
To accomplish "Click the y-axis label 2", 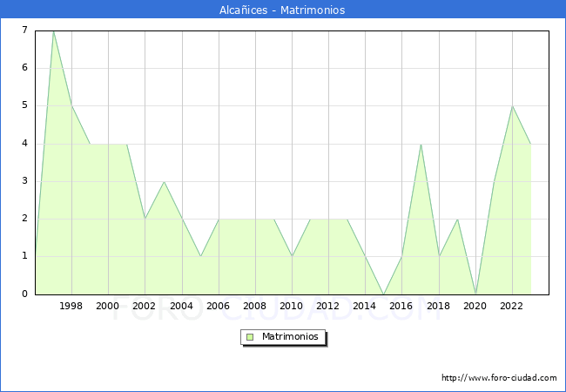I will point(24,219).
